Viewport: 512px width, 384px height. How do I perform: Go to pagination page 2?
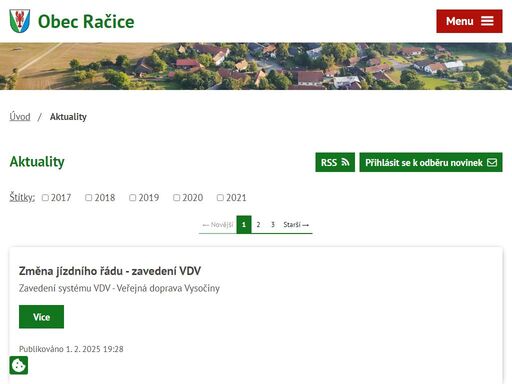pyautogui.click(x=258, y=225)
